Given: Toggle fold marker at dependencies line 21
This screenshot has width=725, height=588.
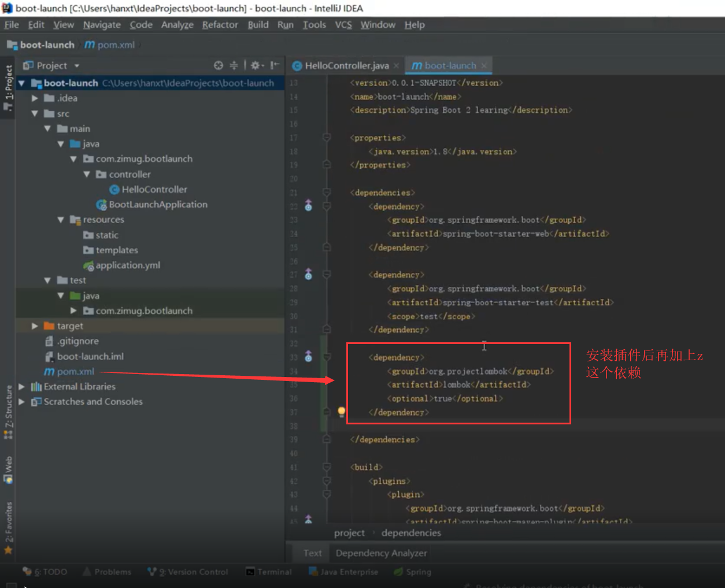Looking at the screenshot, I should point(327,193).
